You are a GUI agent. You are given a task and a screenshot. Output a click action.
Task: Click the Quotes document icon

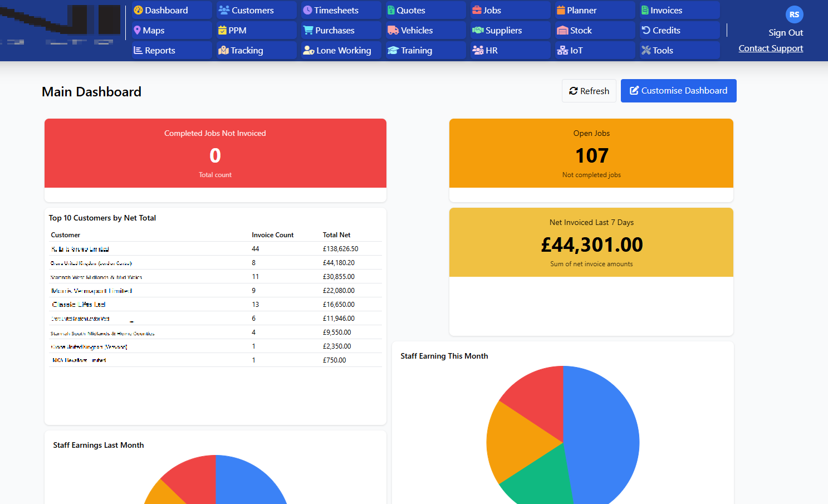click(x=391, y=10)
